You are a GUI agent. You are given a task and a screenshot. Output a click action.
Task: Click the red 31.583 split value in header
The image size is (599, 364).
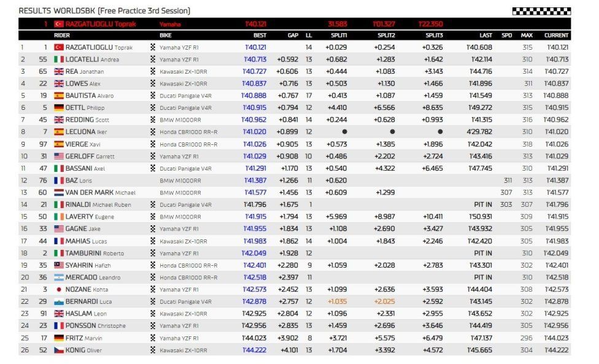(x=338, y=24)
